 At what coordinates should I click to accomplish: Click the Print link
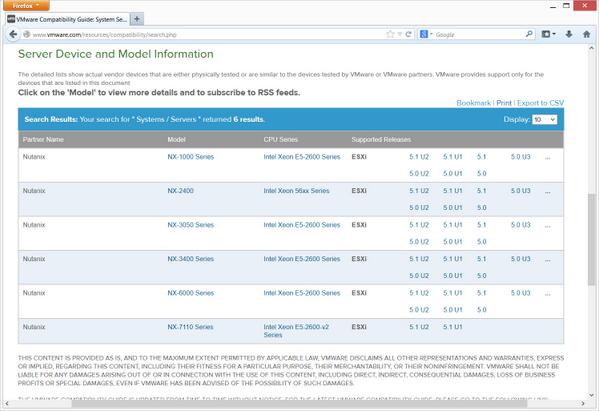(504, 103)
